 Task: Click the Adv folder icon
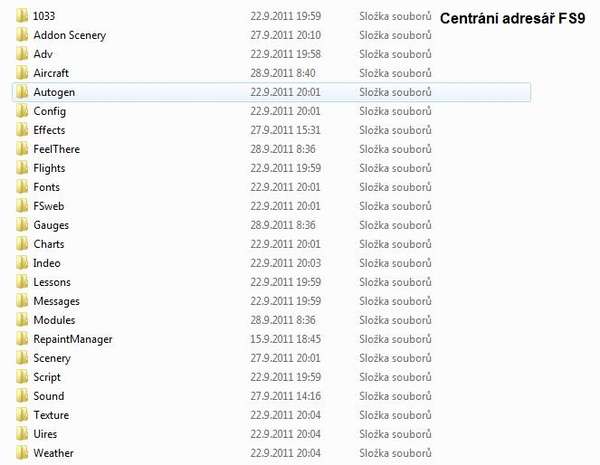(x=22, y=54)
